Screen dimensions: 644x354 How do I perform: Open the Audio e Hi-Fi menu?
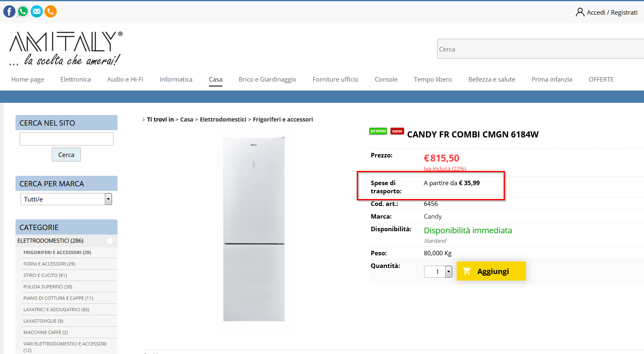click(125, 79)
